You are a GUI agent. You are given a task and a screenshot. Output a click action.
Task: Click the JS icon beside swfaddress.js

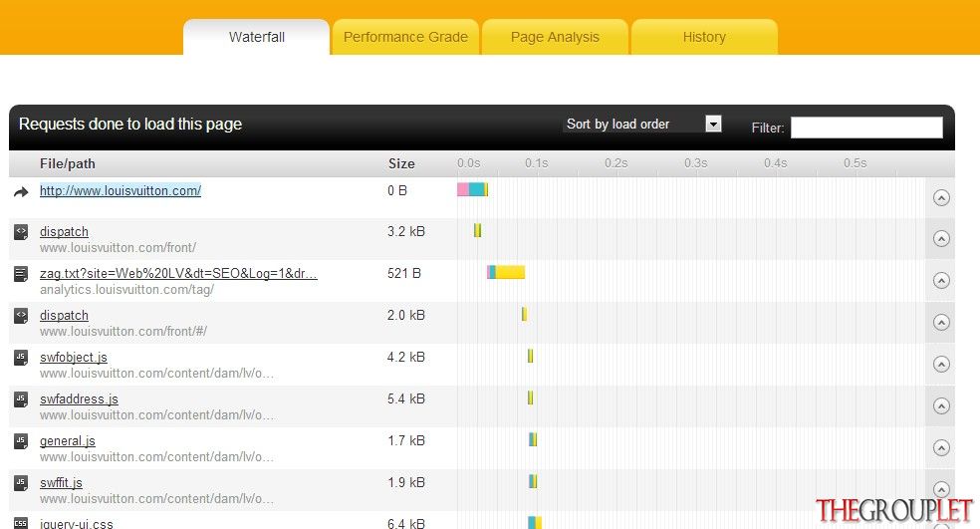coord(21,399)
